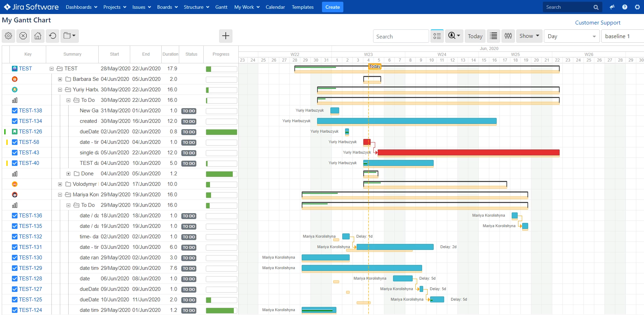Expand the Done group
This screenshot has height=315, width=644.
click(68, 174)
